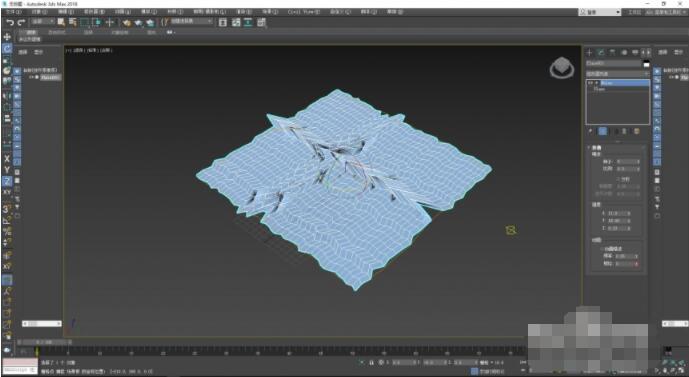Open the Motion tab of the command panel
This screenshot has height=377, width=689.
coord(624,52)
